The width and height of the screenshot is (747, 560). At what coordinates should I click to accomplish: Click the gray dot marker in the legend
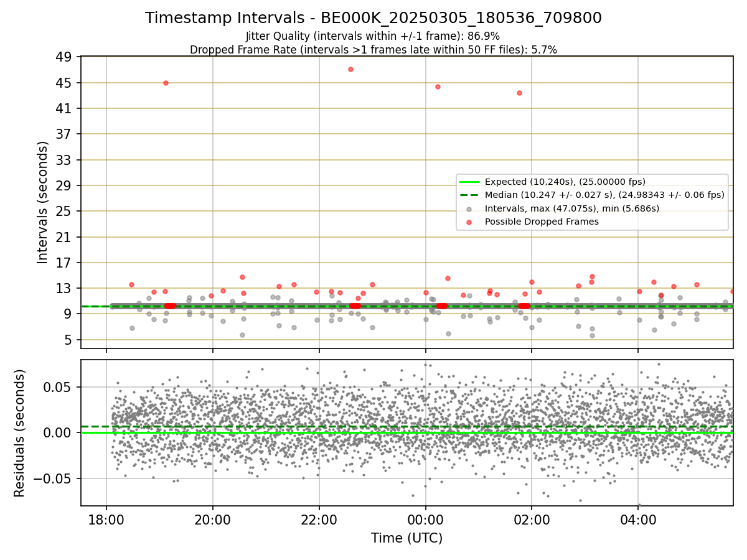[469, 209]
